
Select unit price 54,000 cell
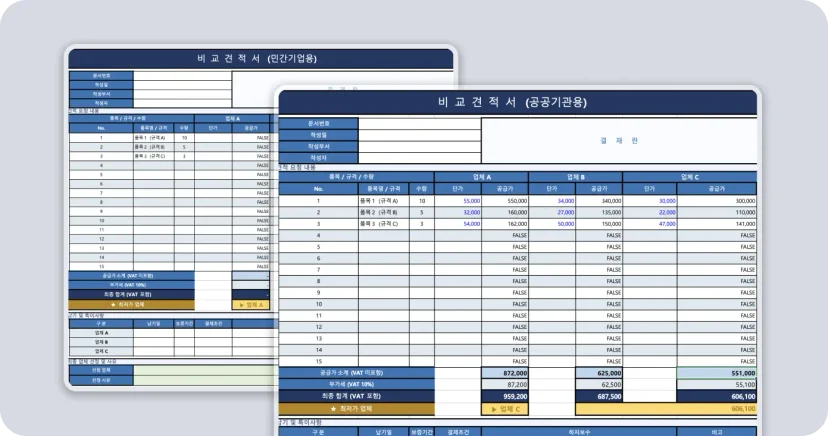point(458,224)
